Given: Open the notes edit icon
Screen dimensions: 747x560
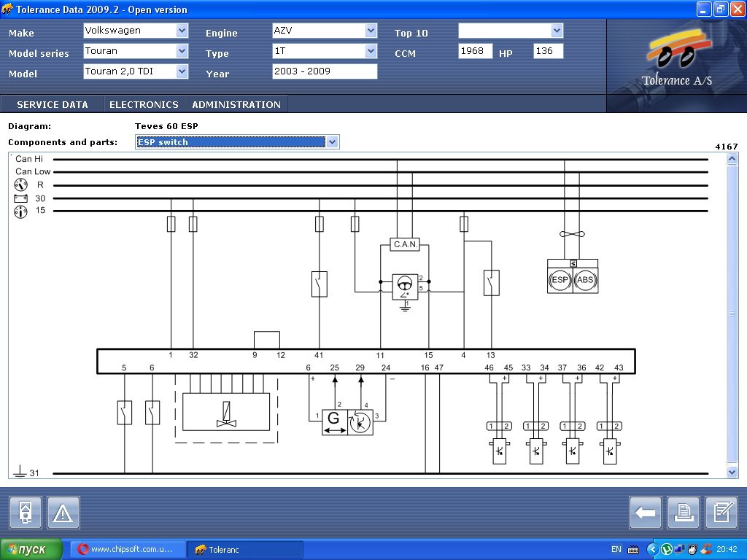Looking at the screenshot, I should click(x=721, y=513).
